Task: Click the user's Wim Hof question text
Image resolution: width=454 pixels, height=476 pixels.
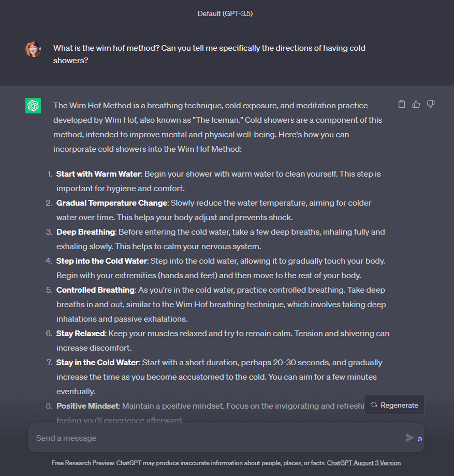Action: coord(209,54)
